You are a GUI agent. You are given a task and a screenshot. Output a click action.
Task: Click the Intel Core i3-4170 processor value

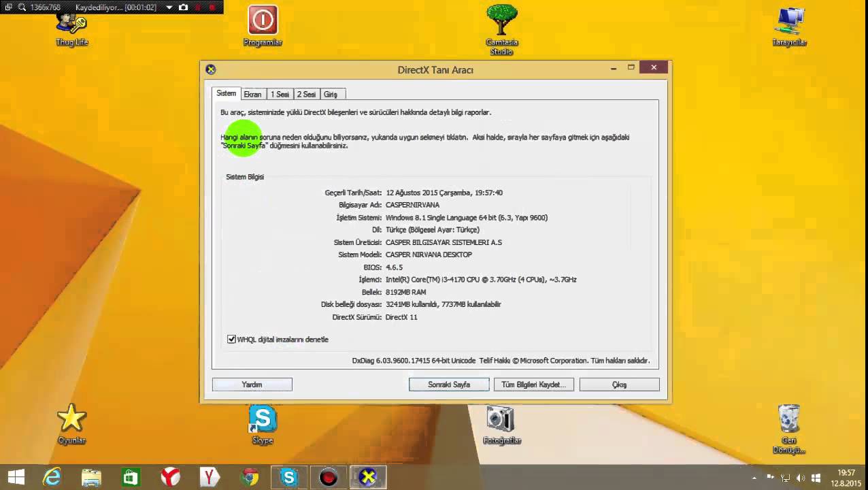[x=481, y=280]
